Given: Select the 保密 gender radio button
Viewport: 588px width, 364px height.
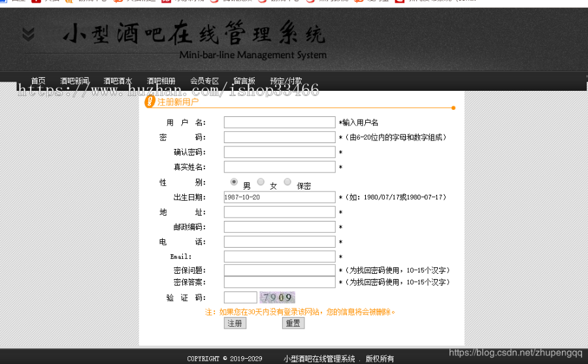Looking at the screenshot, I should pos(287,182).
